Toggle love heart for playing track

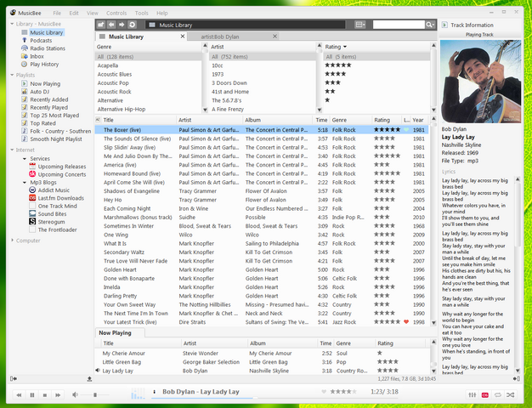324,392
